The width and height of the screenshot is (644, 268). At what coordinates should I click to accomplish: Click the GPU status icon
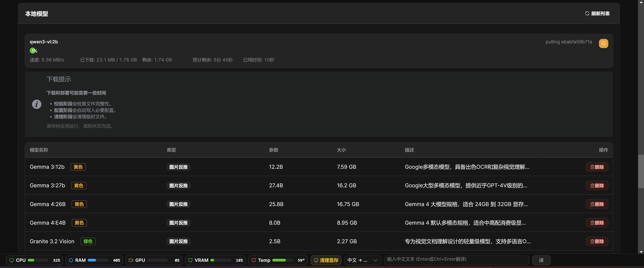click(x=131, y=260)
